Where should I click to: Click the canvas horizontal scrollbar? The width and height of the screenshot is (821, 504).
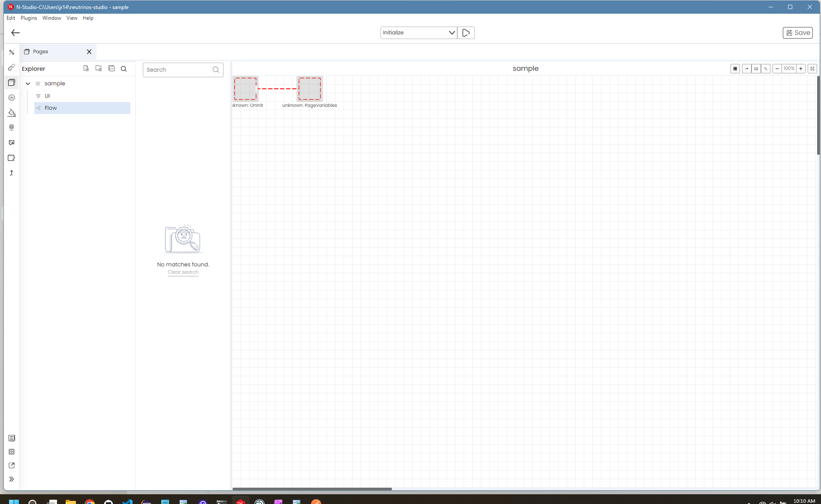[312, 489]
